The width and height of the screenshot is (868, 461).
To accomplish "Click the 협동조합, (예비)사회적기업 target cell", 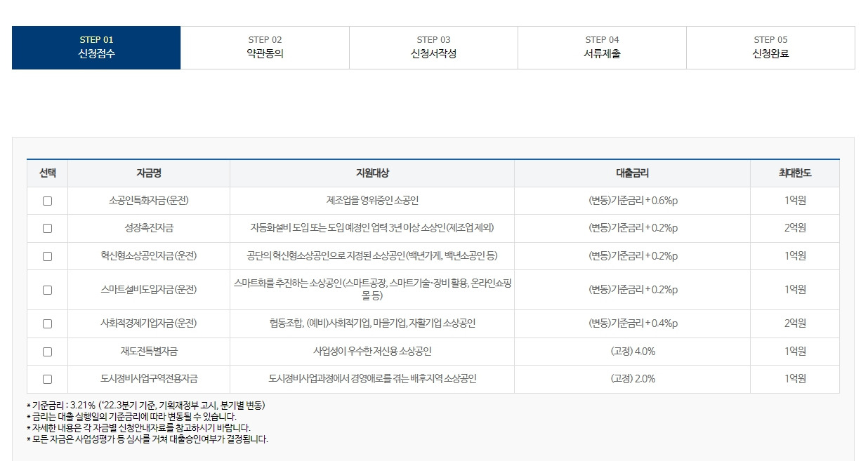I will [x=372, y=323].
